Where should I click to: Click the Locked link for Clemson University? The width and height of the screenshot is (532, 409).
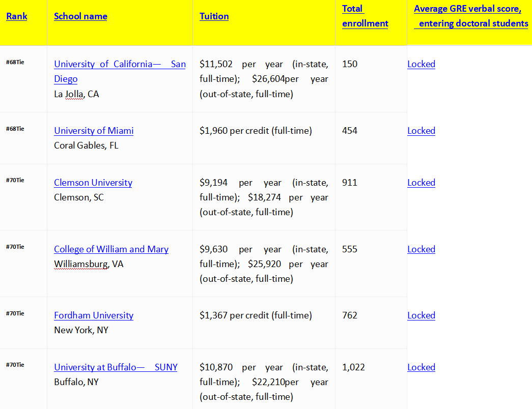point(421,183)
